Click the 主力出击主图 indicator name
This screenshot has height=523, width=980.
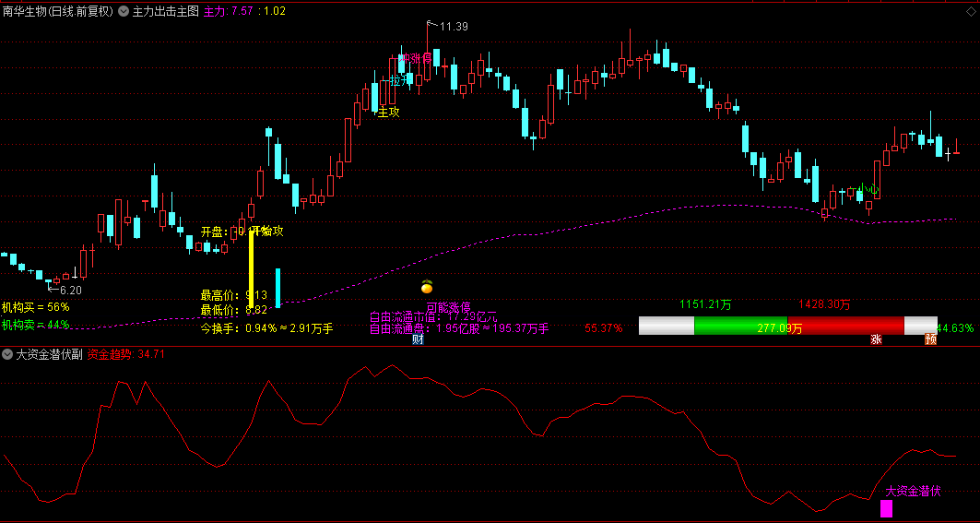(165, 11)
